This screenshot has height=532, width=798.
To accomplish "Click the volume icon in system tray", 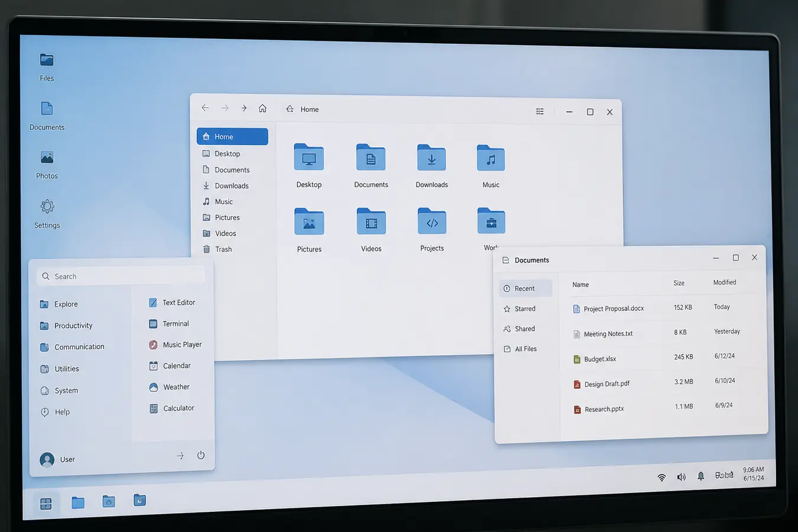I will (681, 477).
